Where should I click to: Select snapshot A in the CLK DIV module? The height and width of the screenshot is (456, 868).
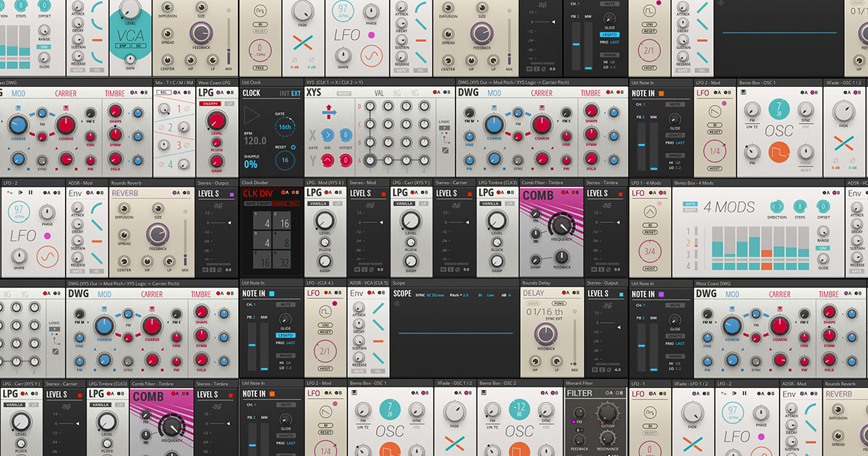(284, 193)
